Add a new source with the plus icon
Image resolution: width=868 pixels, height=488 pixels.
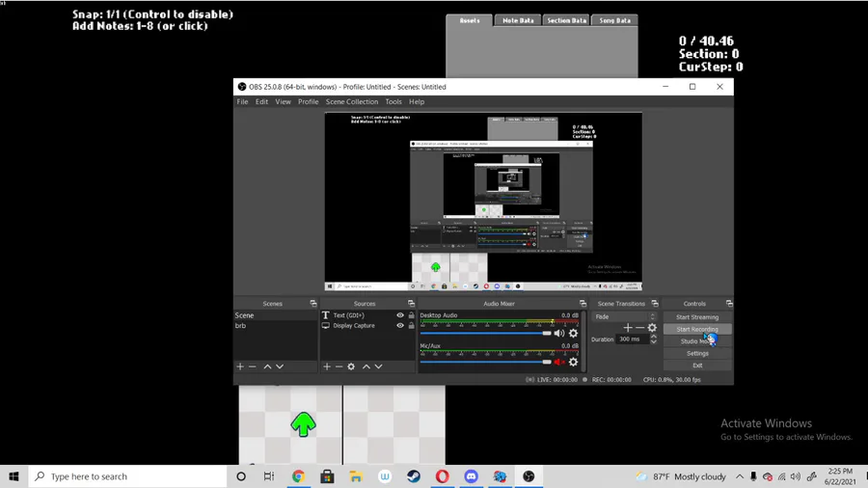(x=327, y=366)
